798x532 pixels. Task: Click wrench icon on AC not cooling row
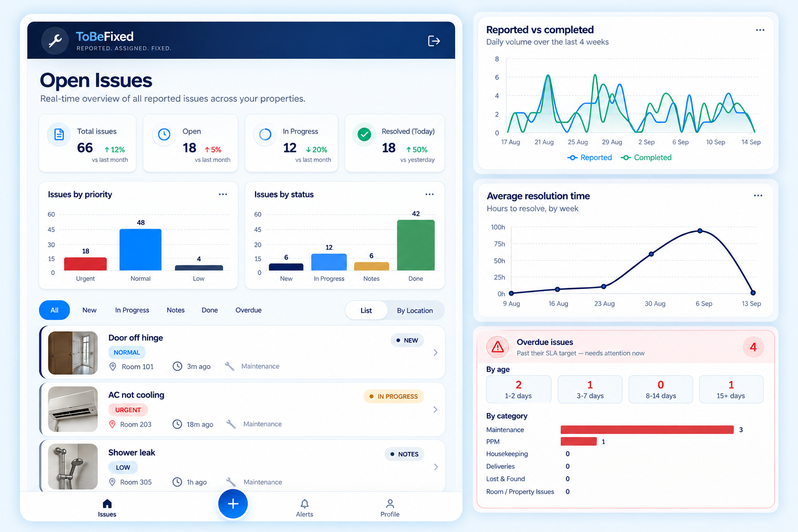pos(231,424)
